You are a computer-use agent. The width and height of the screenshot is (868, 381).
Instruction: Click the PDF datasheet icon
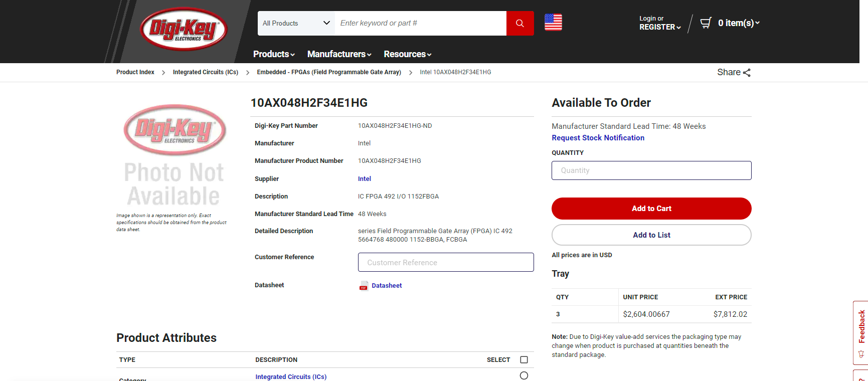coord(364,286)
